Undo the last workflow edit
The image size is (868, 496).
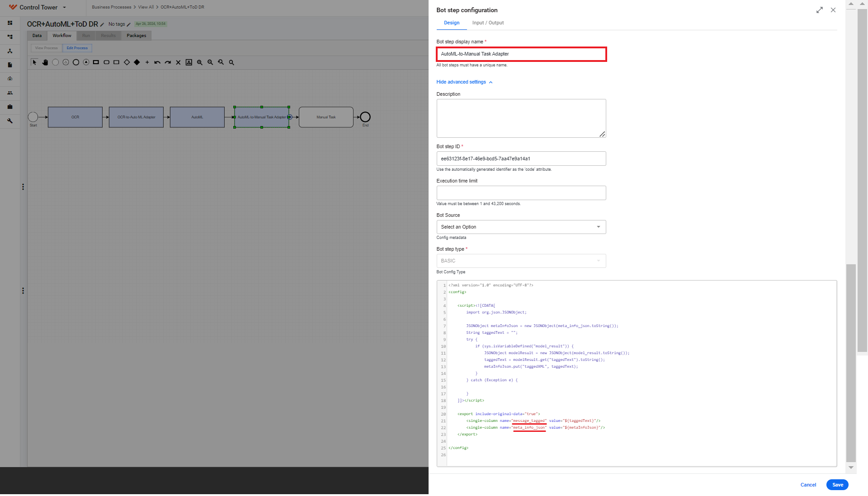tap(157, 62)
